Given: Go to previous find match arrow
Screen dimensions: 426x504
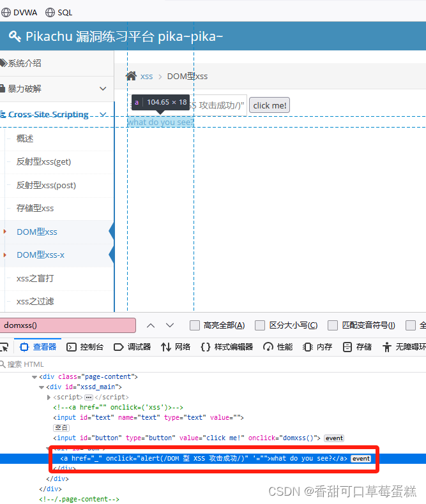Looking at the screenshot, I should coord(151,325).
